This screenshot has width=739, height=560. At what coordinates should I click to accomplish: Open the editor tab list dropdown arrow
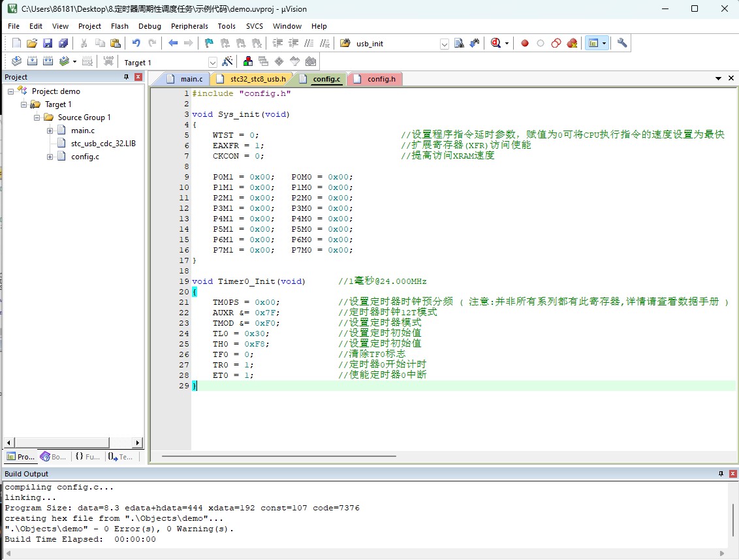coord(718,79)
